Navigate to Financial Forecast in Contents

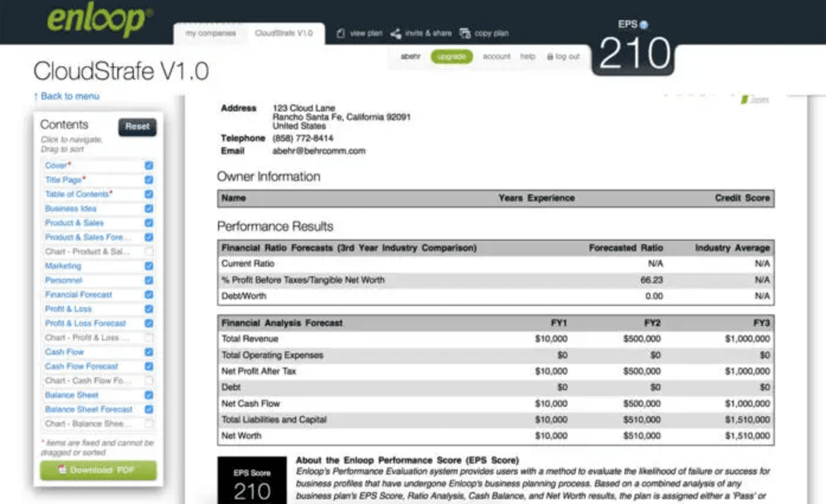coord(78,294)
